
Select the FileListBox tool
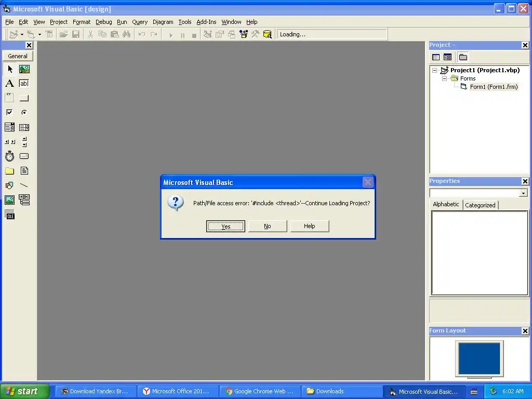(24, 170)
